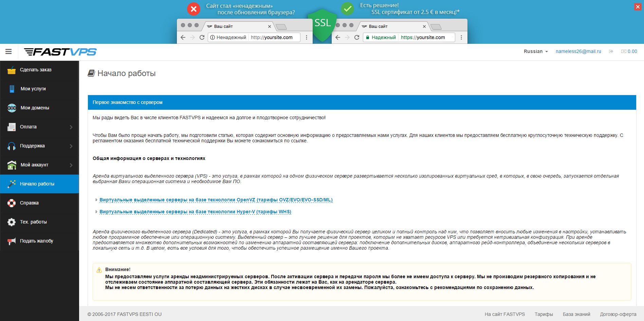Click the Общая информация о серверах heading
The height and width of the screenshot is (321, 644).
point(149,158)
